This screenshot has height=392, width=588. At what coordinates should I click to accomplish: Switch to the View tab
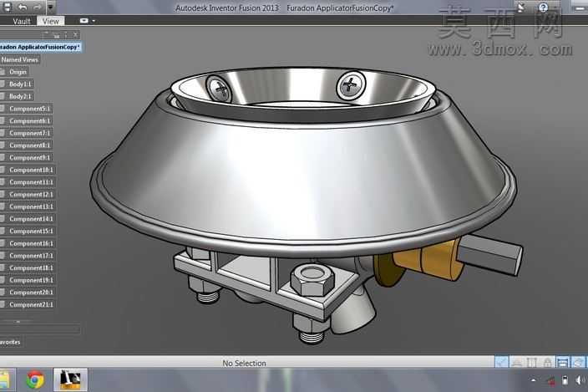50,21
